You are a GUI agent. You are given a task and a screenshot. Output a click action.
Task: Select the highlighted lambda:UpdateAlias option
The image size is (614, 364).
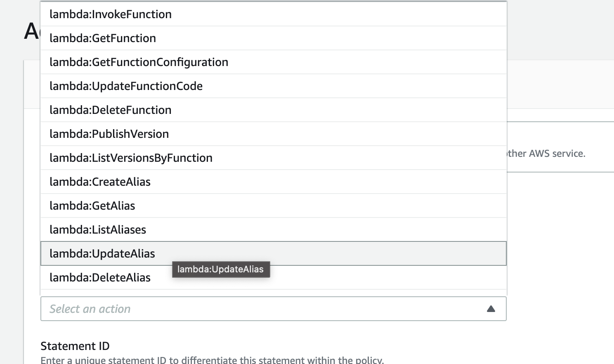click(102, 254)
